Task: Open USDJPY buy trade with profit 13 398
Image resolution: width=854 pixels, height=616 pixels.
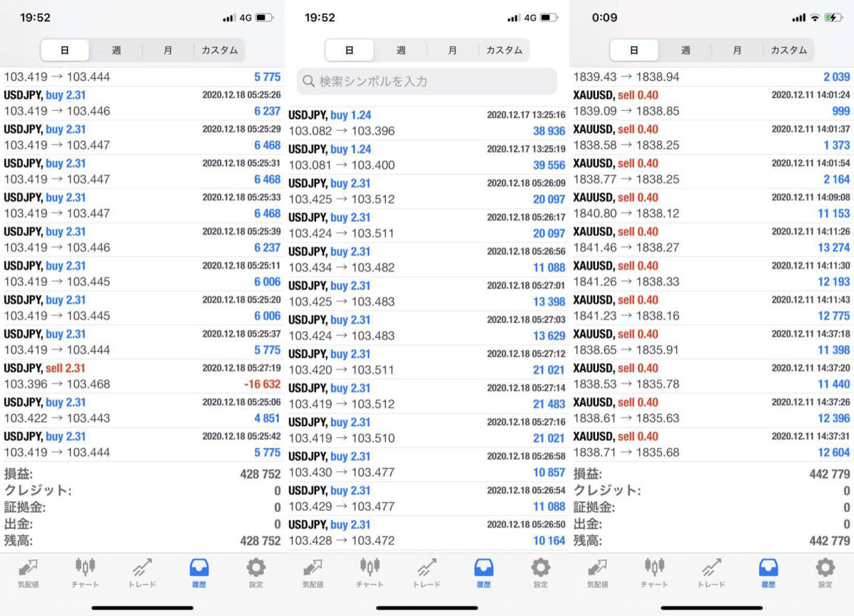Action: (427, 294)
